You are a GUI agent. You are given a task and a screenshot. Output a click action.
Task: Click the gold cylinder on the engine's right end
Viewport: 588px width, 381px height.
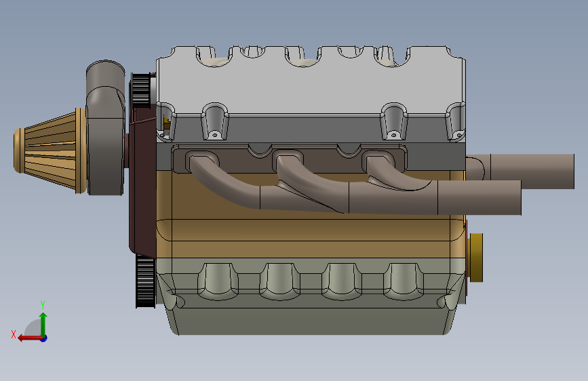(475, 257)
